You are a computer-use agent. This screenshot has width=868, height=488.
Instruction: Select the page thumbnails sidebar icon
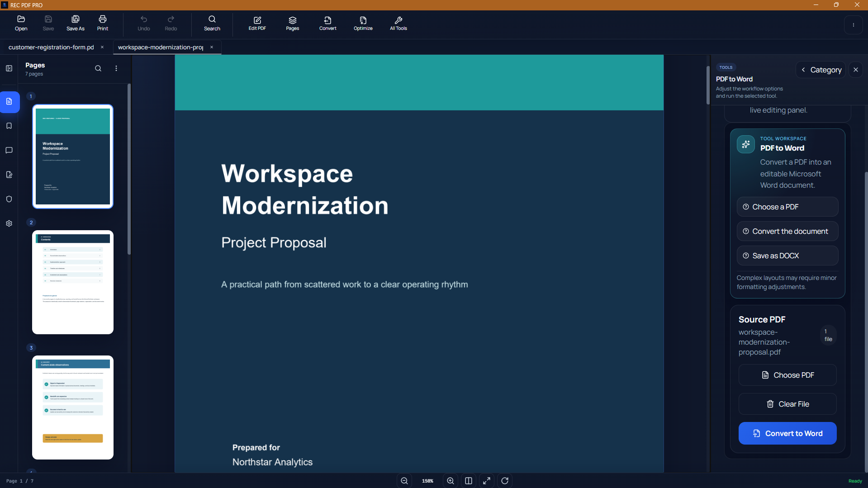[9, 102]
